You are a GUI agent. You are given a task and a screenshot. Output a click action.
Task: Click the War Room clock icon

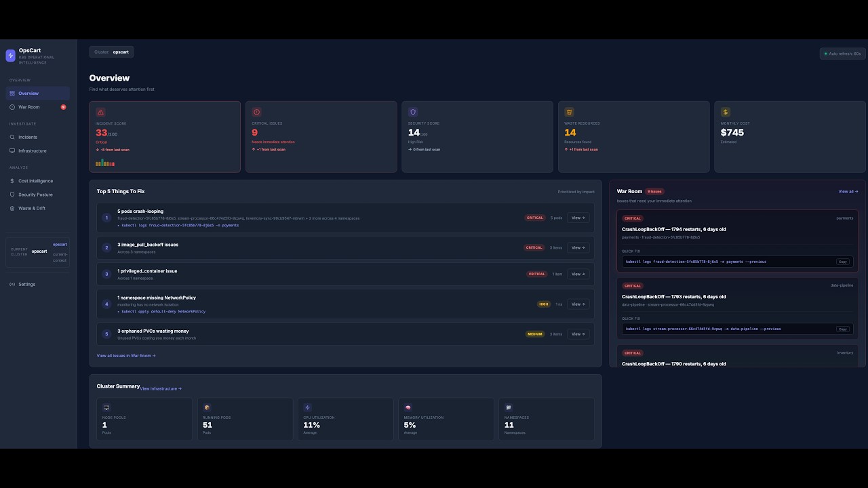click(x=12, y=107)
